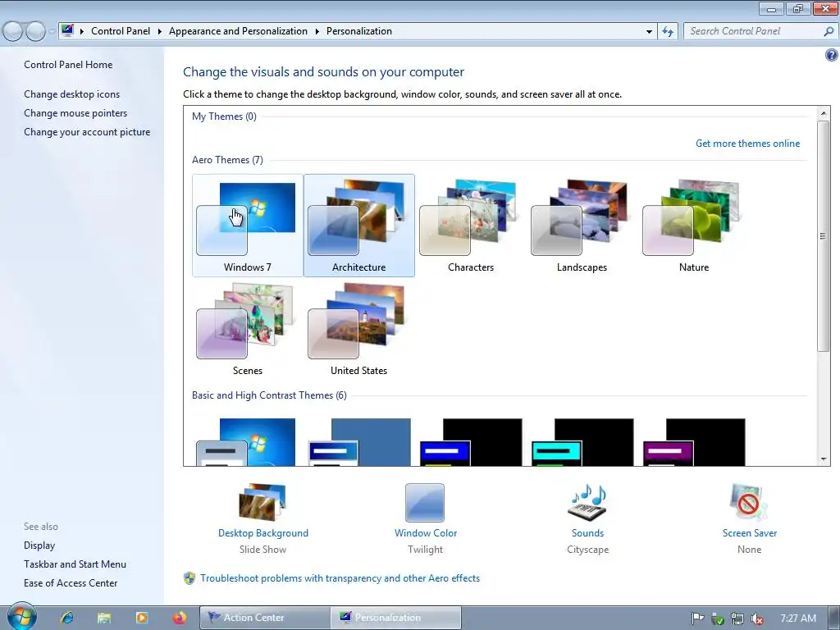Screen dimensions: 840x630
Task: Choose the Scenes theme
Action: [248, 328]
